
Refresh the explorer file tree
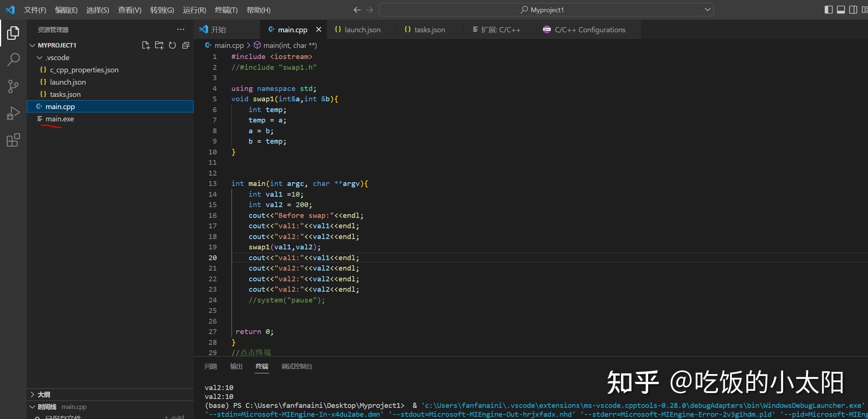pyautogui.click(x=172, y=45)
